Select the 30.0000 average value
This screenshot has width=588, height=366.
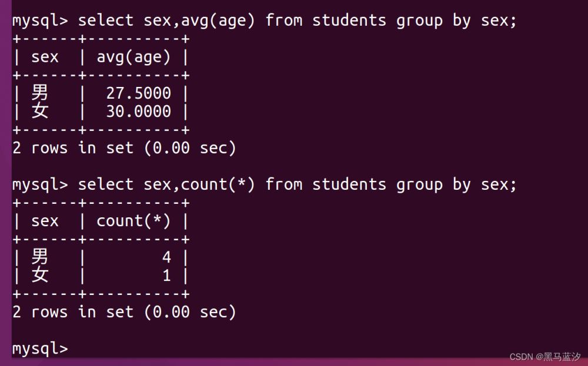(139, 111)
